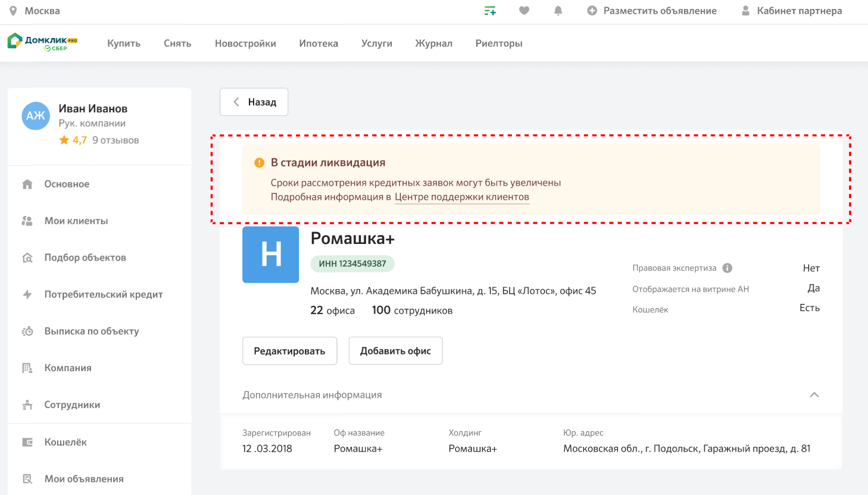868x495 pixels.
Task: Click the home icon beside Основное
Action: pyautogui.click(x=27, y=184)
